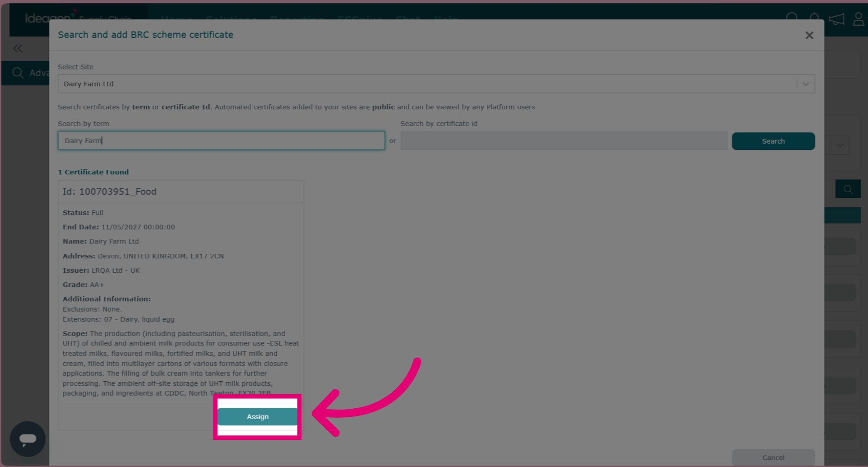Collapse the sidebar with double chevron
The width and height of the screenshot is (868, 467).
pos(18,48)
